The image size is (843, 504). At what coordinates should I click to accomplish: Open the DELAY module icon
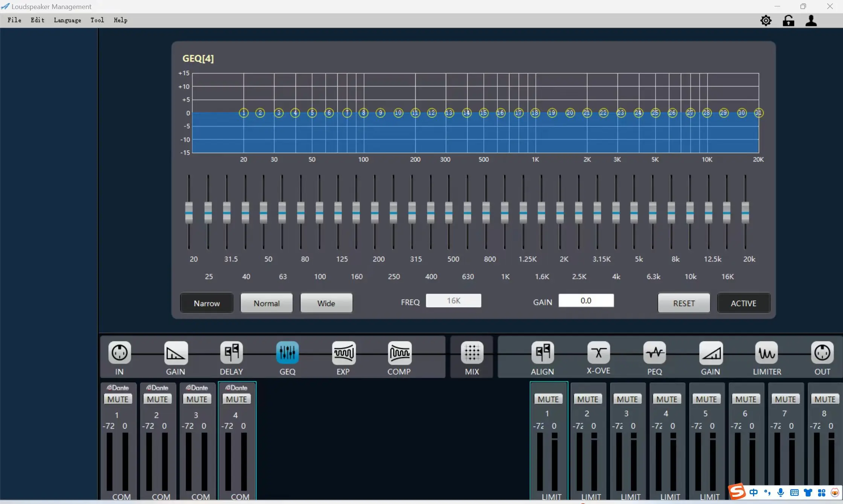[232, 353]
